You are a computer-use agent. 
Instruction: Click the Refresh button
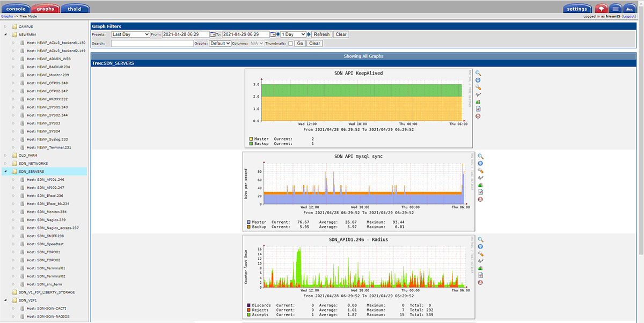(321, 34)
